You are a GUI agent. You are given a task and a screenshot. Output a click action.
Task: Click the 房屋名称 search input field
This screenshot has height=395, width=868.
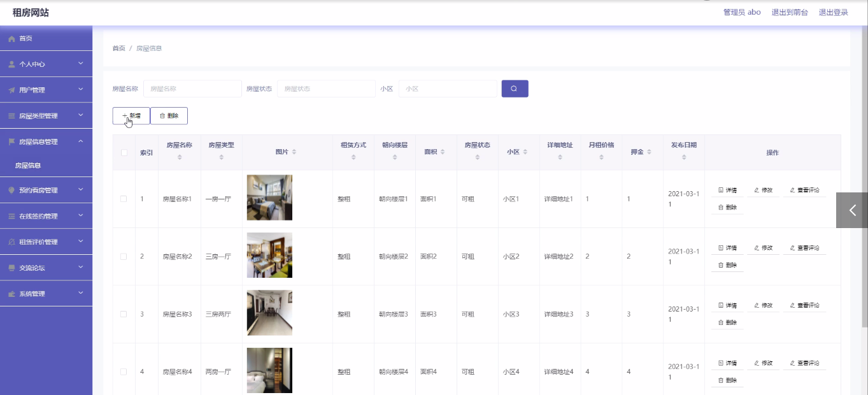(192, 89)
